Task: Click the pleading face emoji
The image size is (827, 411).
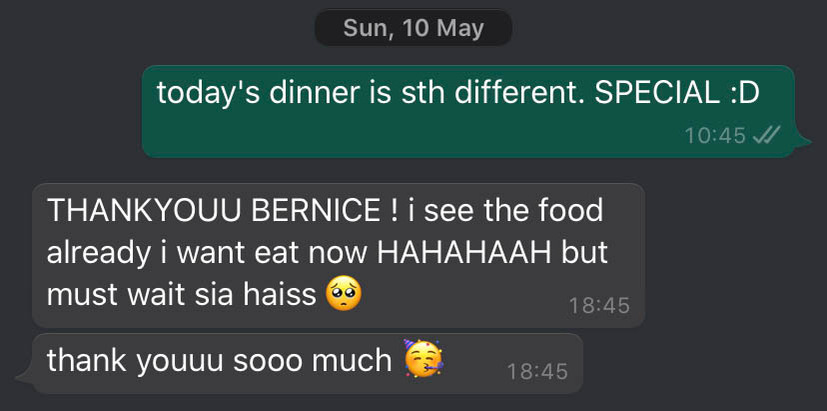Action: point(344,294)
